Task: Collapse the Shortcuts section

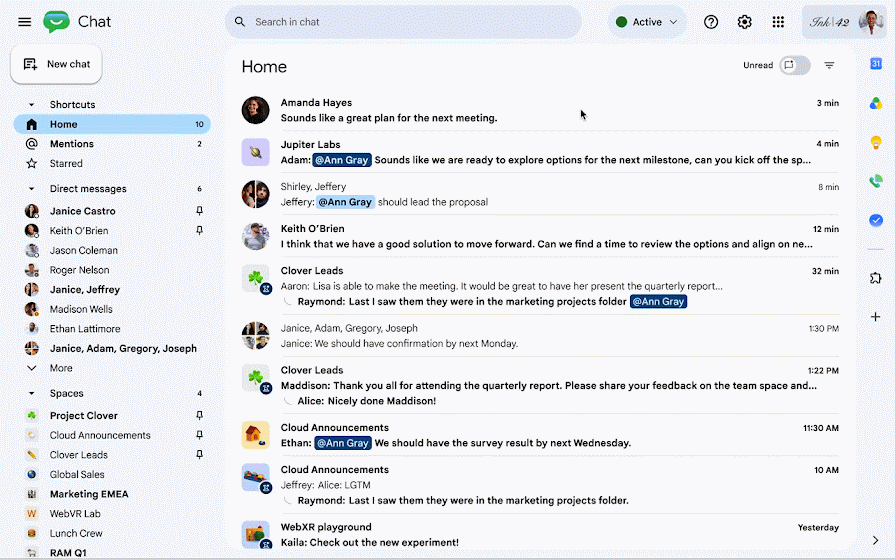Action: pyautogui.click(x=31, y=104)
